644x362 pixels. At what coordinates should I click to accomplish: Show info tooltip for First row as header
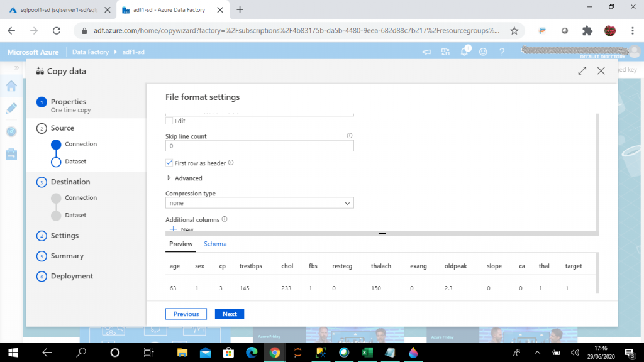pyautogui.click(x=231, y=163)
